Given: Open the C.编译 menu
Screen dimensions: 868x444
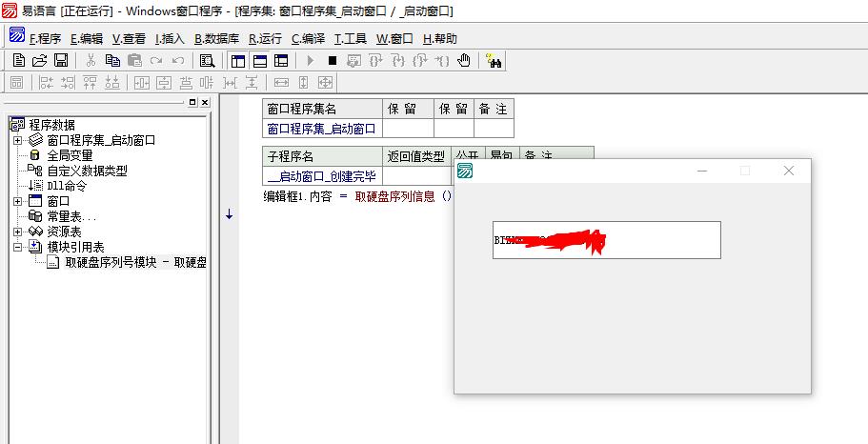Looking at the screenshot, I should [309, 39].
